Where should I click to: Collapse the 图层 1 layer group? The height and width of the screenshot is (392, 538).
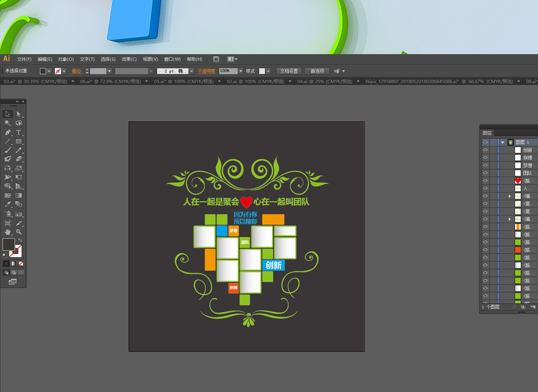[502, 142]
